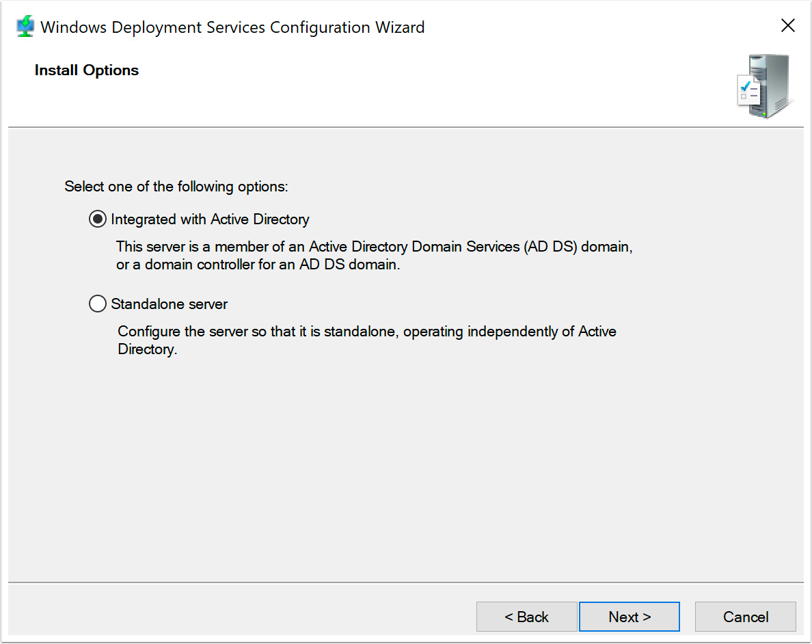Click the Integrated with Active Directory label

pyautogui.click(x=209, y=219)
